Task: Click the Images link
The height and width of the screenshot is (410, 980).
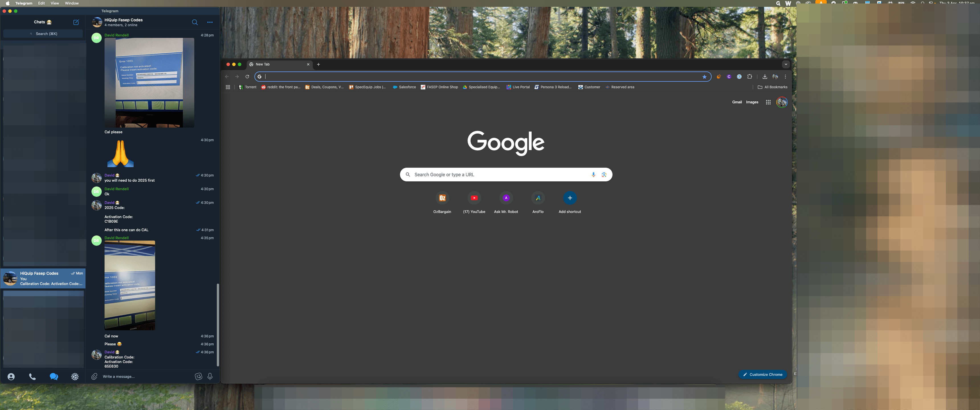Action: (x=752, y=102)
